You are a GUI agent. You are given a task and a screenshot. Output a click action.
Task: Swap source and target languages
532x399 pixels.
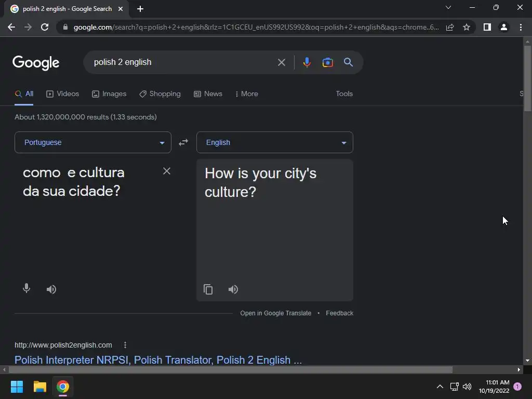pos(183,142)
